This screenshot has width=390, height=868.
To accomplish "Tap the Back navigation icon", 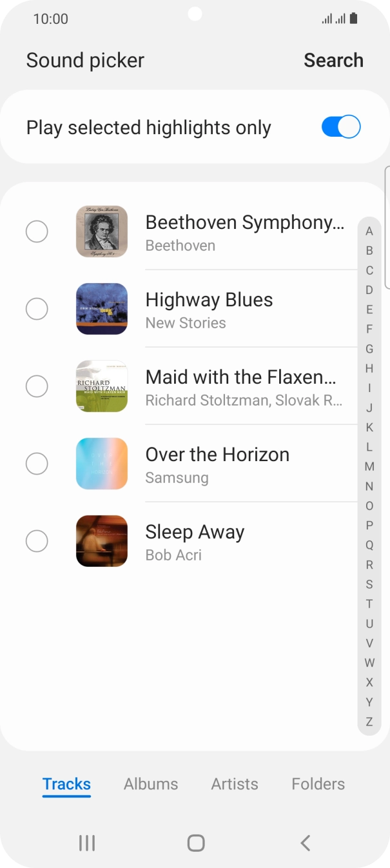I will pos(304,843).
